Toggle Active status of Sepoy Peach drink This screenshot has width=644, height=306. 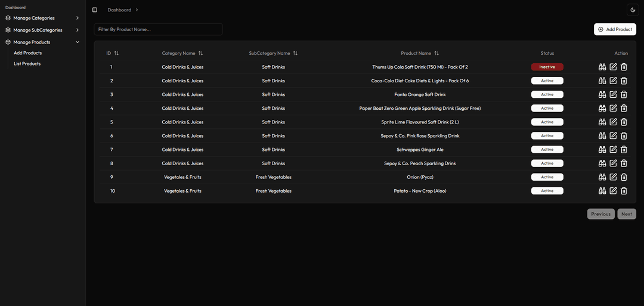[547, 163]
